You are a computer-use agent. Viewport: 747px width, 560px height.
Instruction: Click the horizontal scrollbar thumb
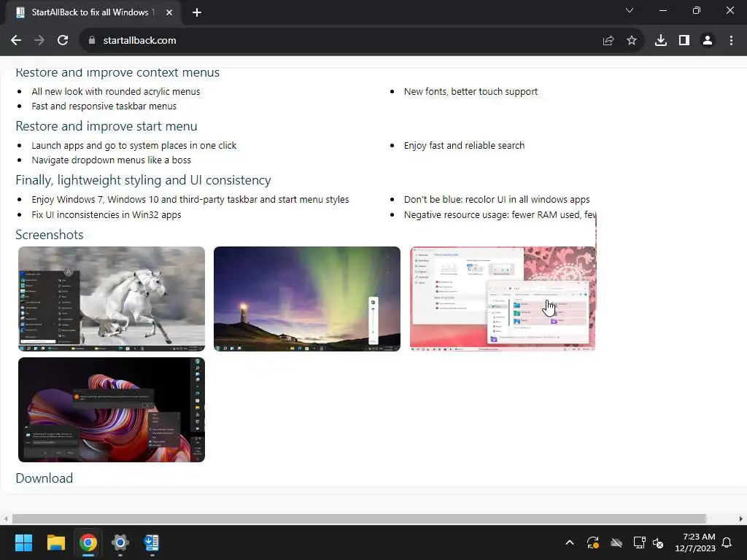359,518
